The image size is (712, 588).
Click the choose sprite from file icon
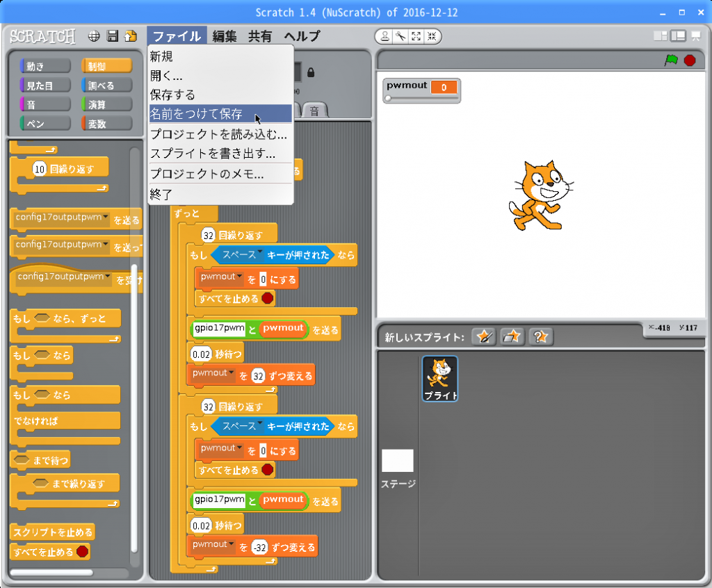512,337
